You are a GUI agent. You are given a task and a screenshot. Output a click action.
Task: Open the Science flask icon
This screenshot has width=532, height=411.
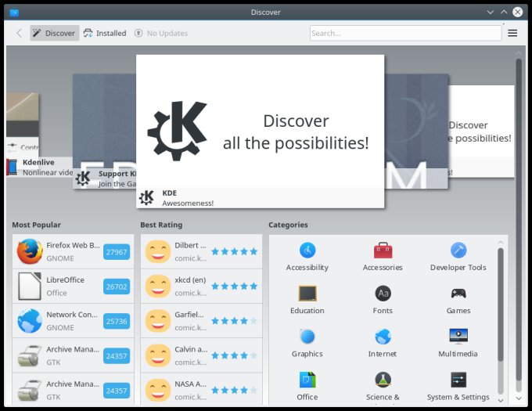[x=383, y=380]
